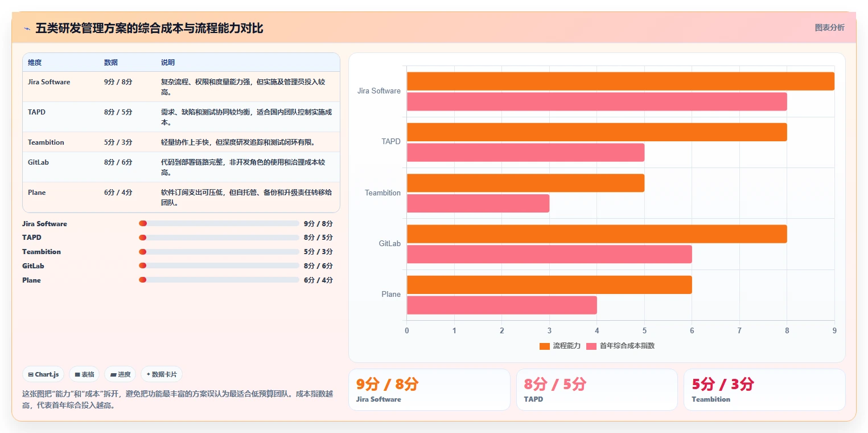The width and height of the screenshot is (868, 433).
Task: Click Plane table row name
Action: [x=36, y=193]
